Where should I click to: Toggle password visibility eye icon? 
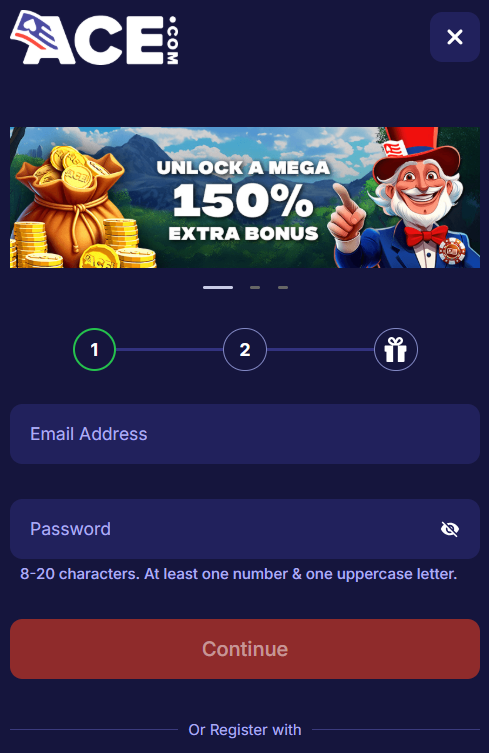450,529
